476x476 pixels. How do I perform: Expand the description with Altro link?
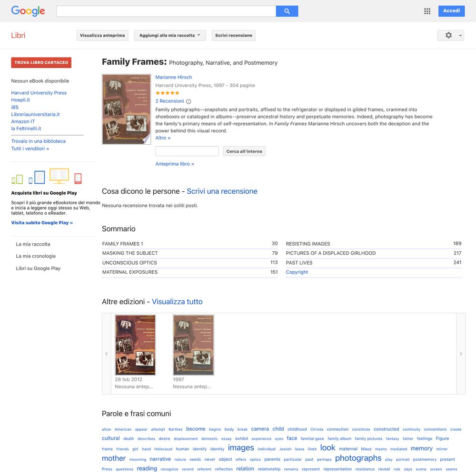[x=163, y=138]
